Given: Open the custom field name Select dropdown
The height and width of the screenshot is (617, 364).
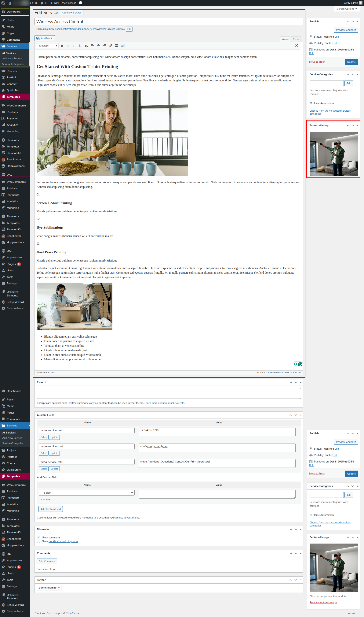Looking at the screenshot, I should click(87, 492).
